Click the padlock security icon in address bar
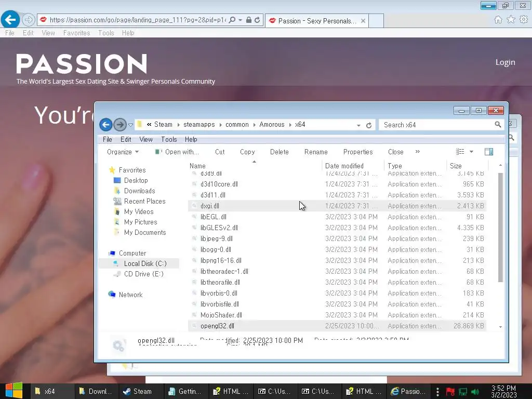Image resolution: width=532 pixels, height=399 pixels. pos(249,20)
